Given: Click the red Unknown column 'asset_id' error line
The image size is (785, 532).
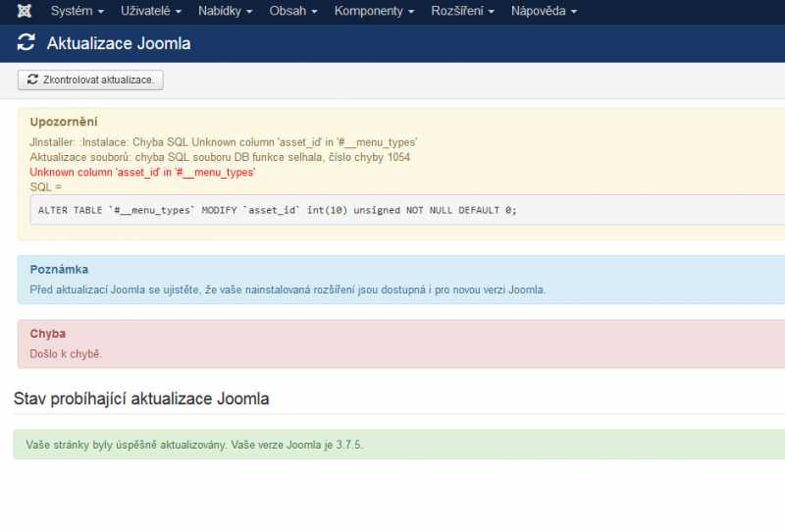Looking at the screenshot, I should point(142,173).
